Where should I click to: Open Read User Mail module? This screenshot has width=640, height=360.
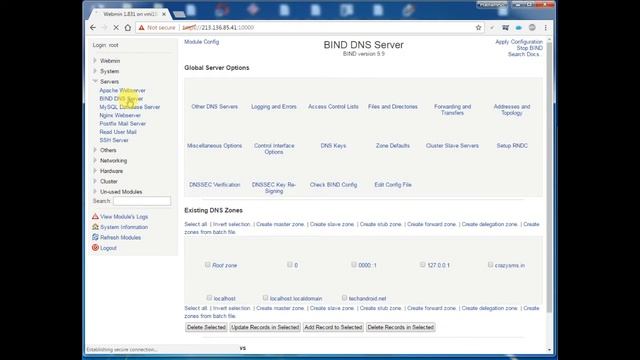click(x=118, y=132)
